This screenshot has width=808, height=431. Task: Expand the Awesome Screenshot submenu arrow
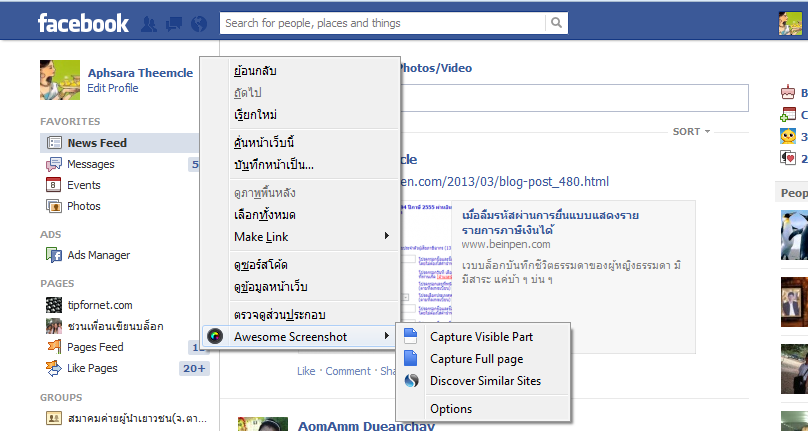point(386,336)
